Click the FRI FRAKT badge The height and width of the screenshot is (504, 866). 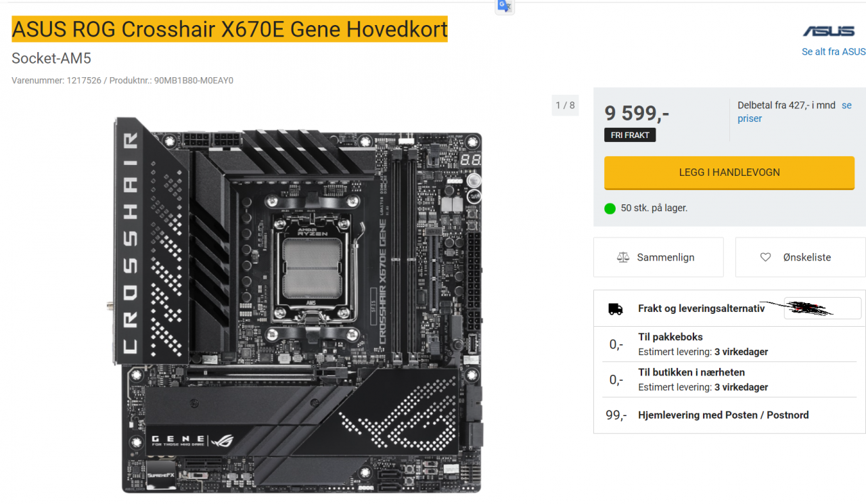point(630,135)
